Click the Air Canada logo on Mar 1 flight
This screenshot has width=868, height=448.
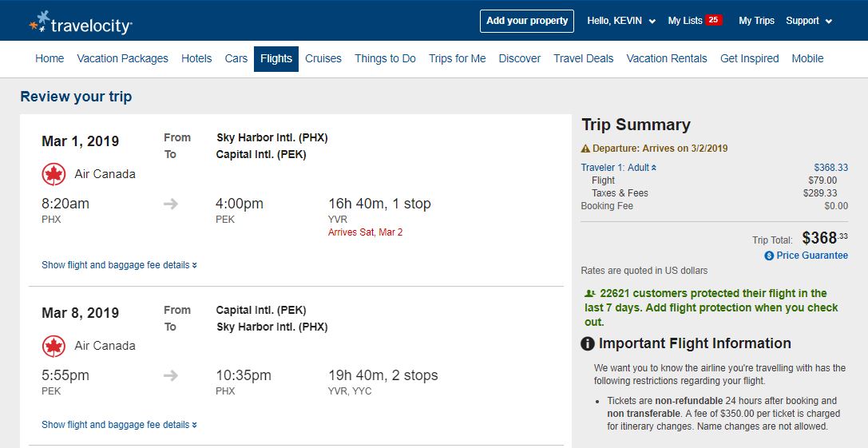54,174
